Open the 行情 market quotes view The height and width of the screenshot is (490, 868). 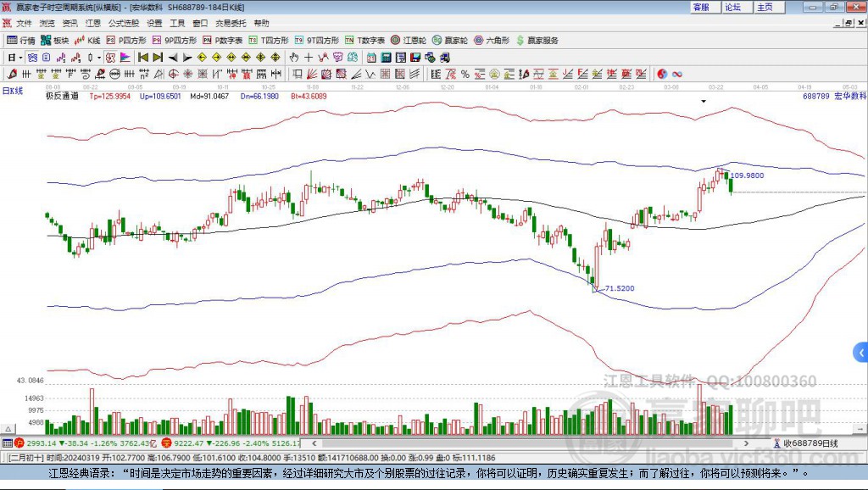(20, 41)
